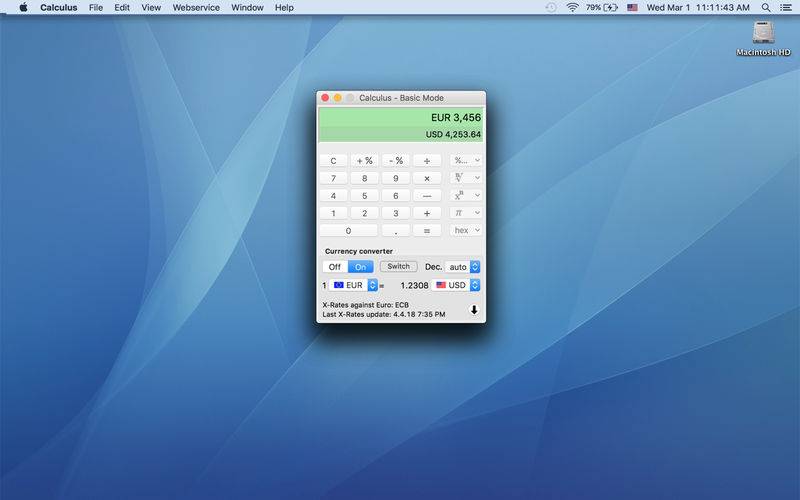Click the decimal point key
The height and width of the screenshot is (500, 800).
point(396,231)
